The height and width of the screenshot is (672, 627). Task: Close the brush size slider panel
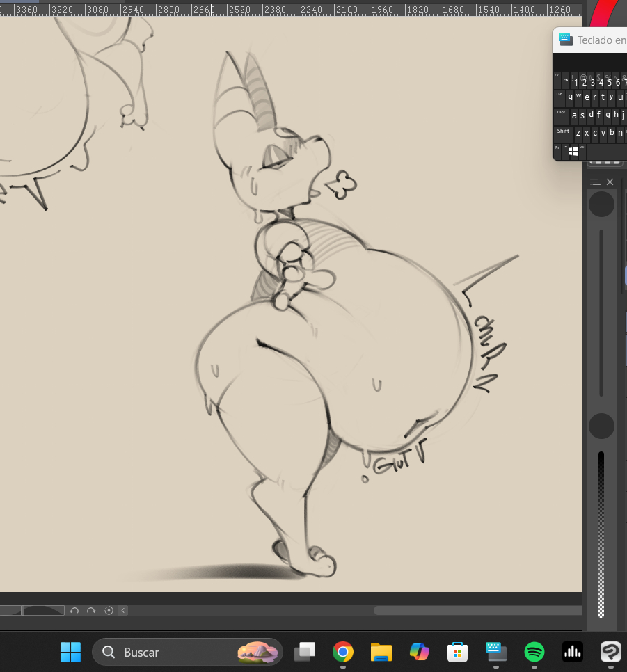610,182
